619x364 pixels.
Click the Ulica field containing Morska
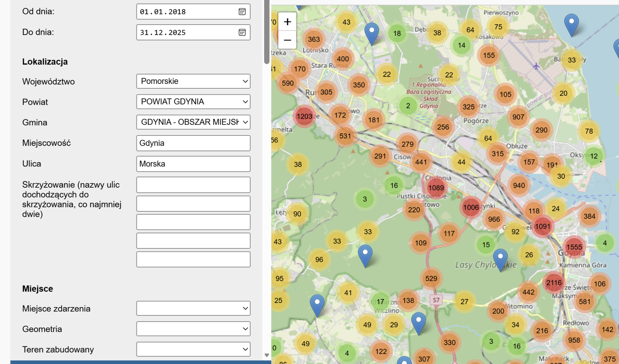[x=193, y=164]
